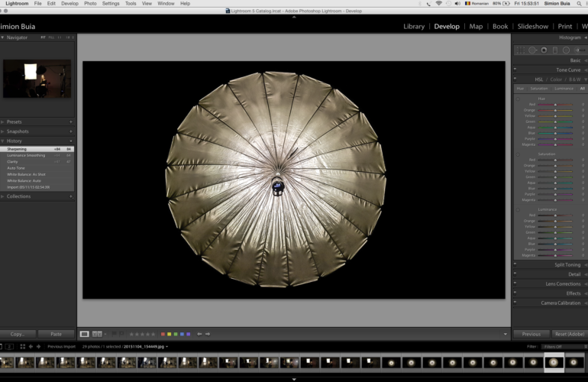588x382 pixels.
Task: Toggle the Detail panel switch
Action: pos(515,274)
